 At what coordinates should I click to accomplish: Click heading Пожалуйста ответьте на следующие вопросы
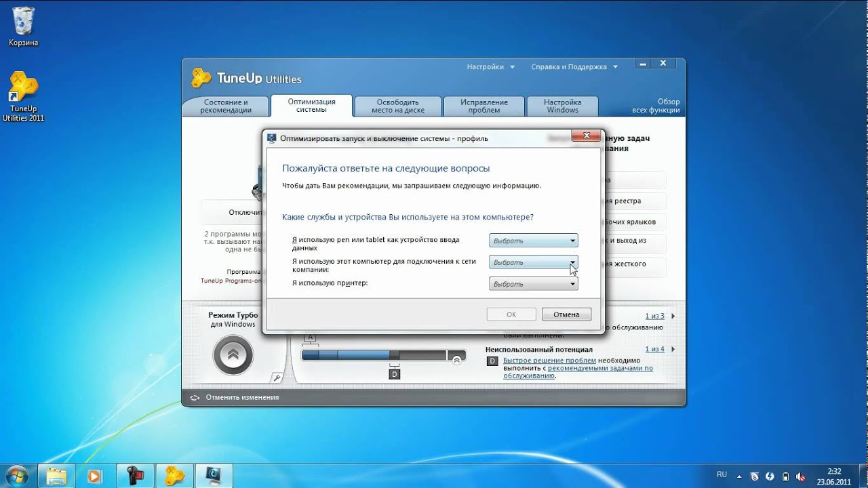pos(386,169)
